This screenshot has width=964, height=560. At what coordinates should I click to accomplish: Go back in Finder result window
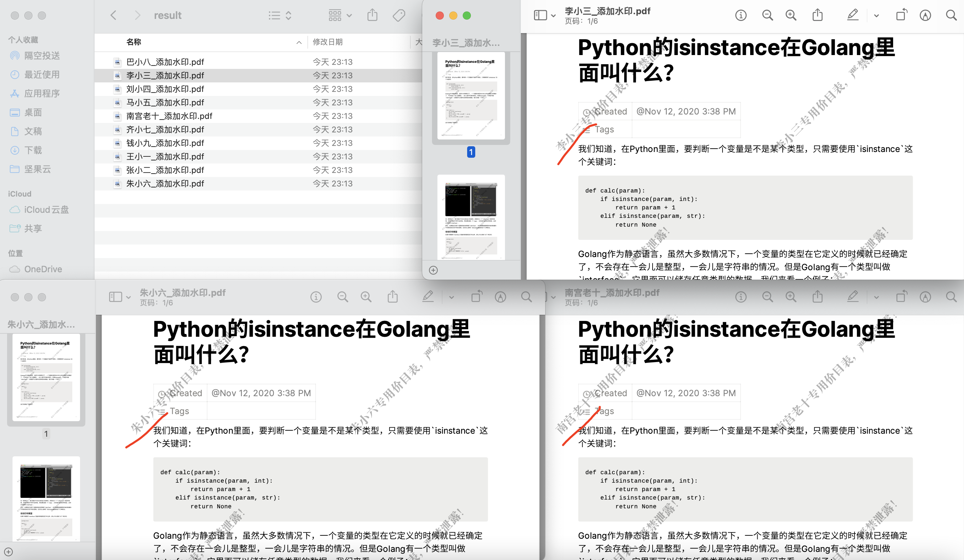(x=113, y=15)
